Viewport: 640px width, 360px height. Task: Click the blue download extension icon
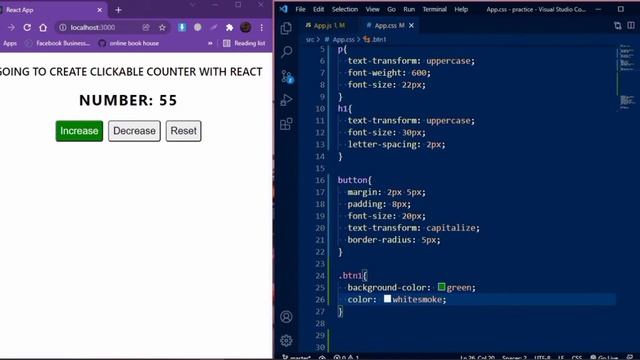tap(182, 27)
